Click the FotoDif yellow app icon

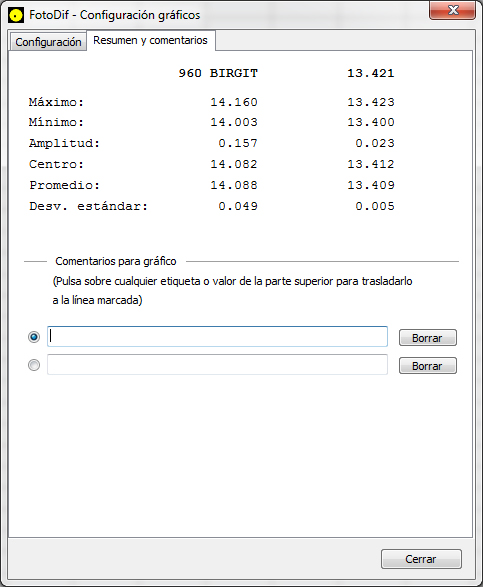(x=16, y=15)
